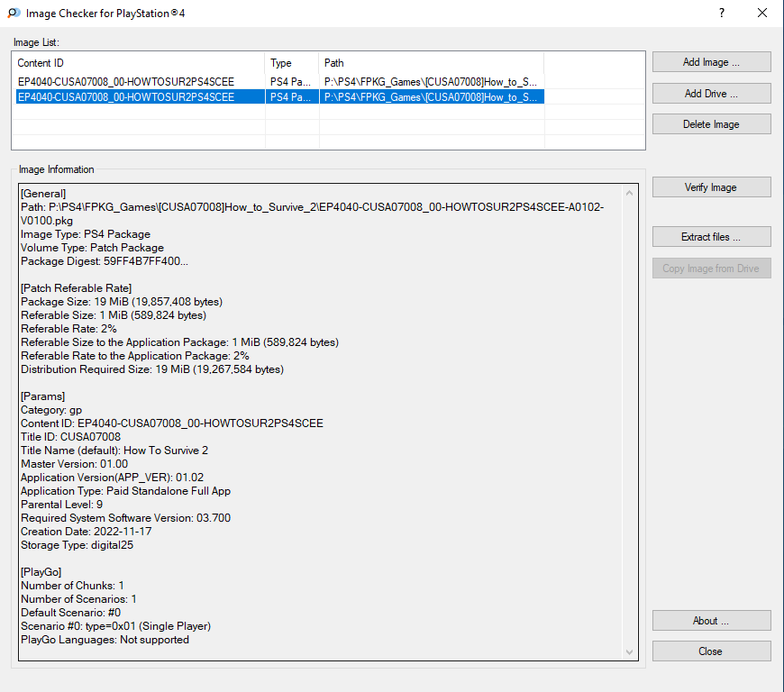The height and width of the screenshot is (692, 784).
Task: Click the Application Type: Paid Standalone line
Action: [x=126, y=490]
